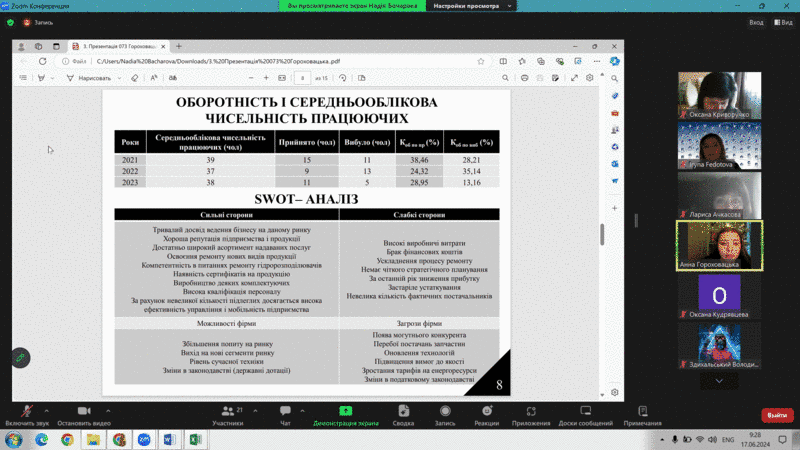Toggle camera with Остановить видео button
The image size is (800, 450).
[x=84, y=413]
